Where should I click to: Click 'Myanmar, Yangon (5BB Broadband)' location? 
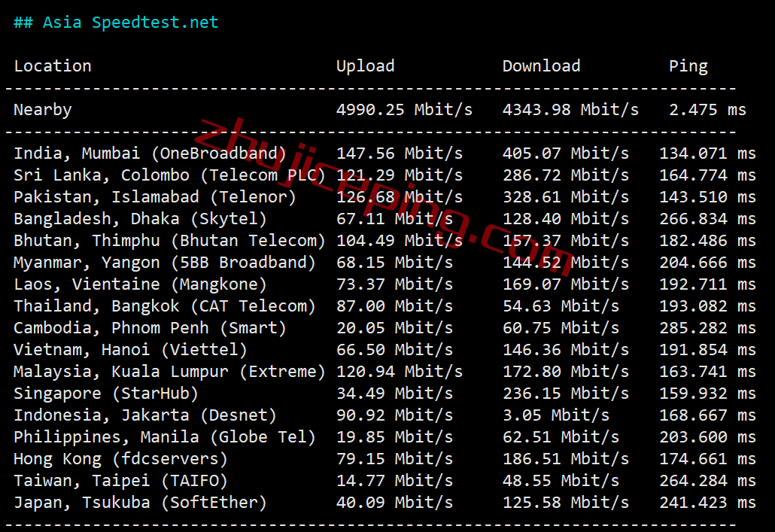click(165, 263)
